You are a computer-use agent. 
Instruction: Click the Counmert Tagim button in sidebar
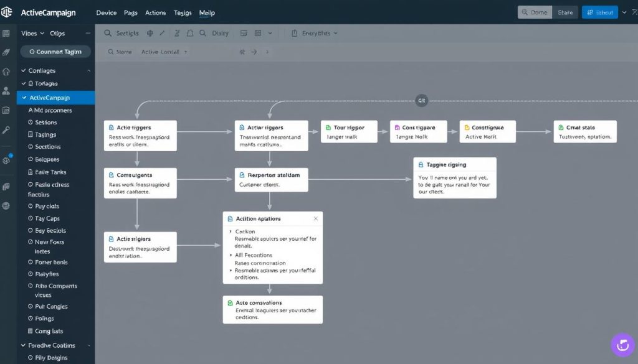[x=55, y=52]
